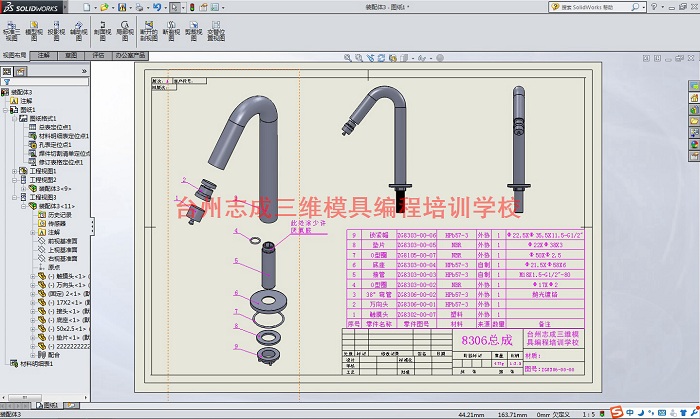This screenshot has width=700, height=419.
Task: Choose the 断裂视图 (Break View) tool
Action: [171, 30]
